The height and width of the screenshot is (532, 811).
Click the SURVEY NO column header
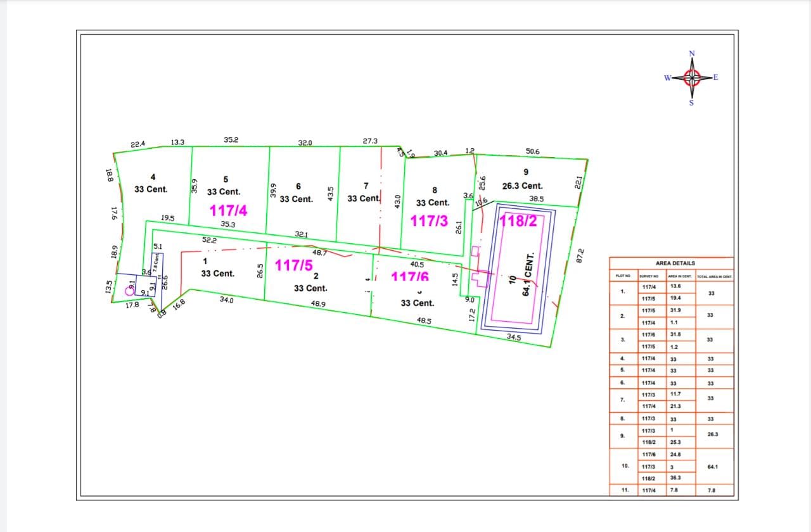point(648,275)
